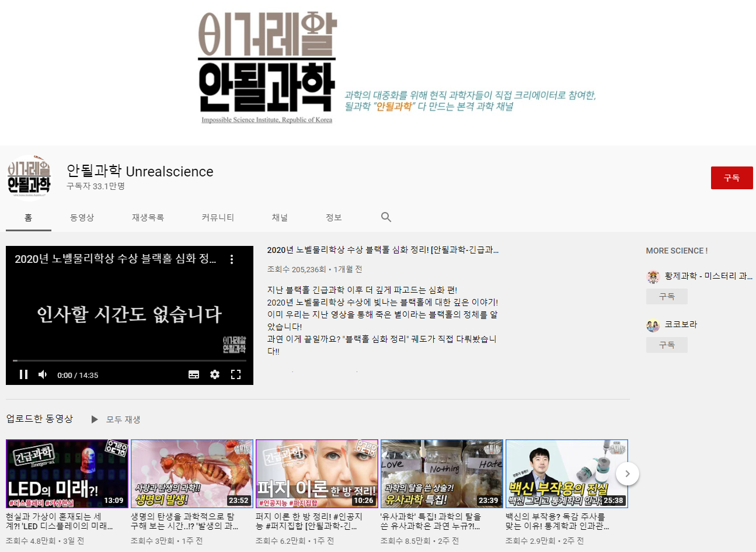
Task: Click the 0:00 / 14:35 time display
Action: click(x=78, y=375)
